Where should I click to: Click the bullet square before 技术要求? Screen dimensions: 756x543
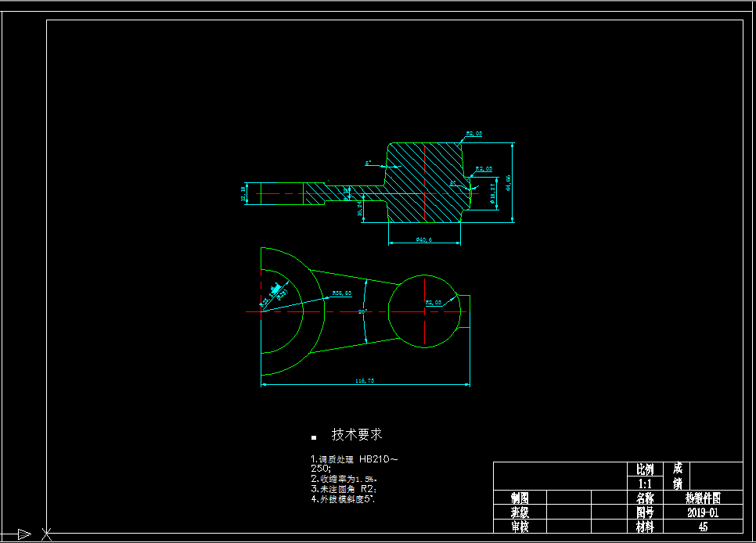[x=314, y=438]
